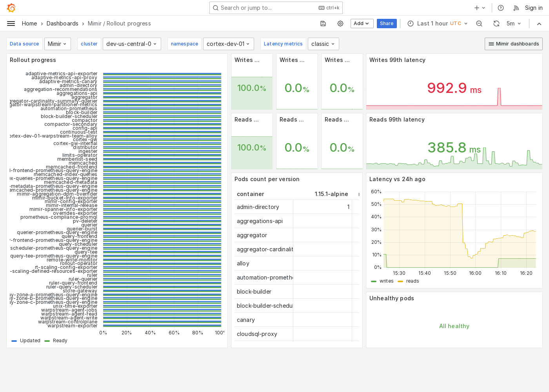
Task: Open the Grafana home logo
Action: (x=11, y=8)
